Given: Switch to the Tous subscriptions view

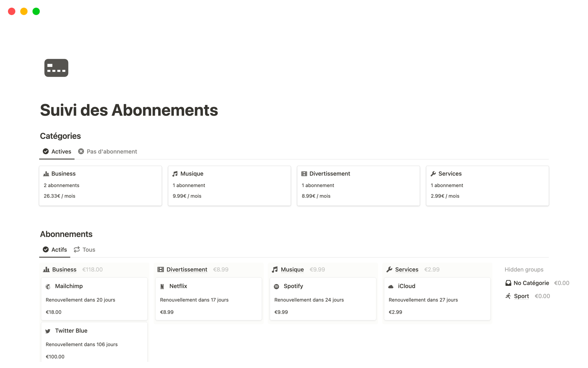Looking at the screenshot, I should pos(85,250).
